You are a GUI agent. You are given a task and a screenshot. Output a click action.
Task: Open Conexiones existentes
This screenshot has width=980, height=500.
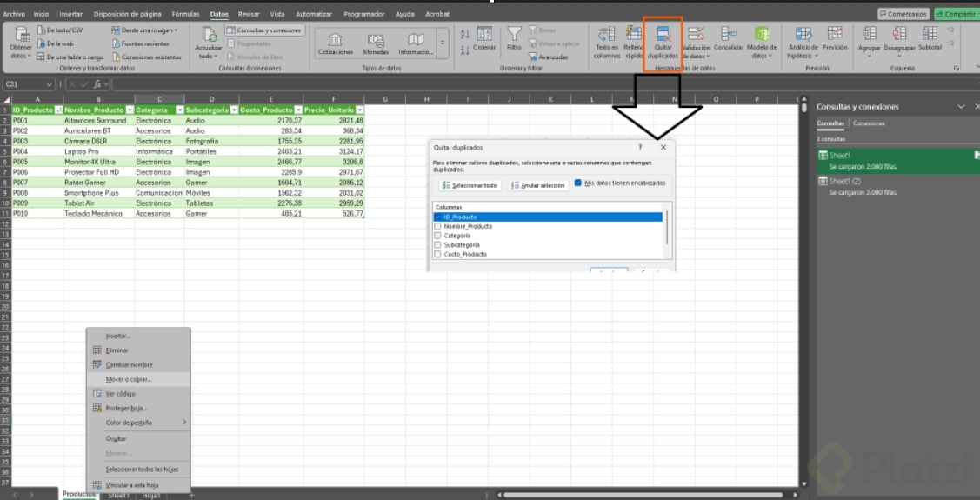click(x=147, y=57)
